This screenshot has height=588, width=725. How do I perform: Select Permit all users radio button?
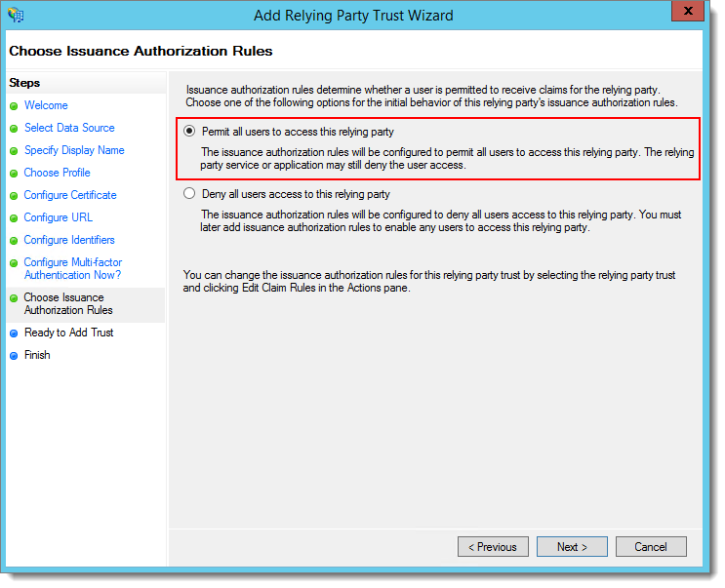click(x=189, y=131)
